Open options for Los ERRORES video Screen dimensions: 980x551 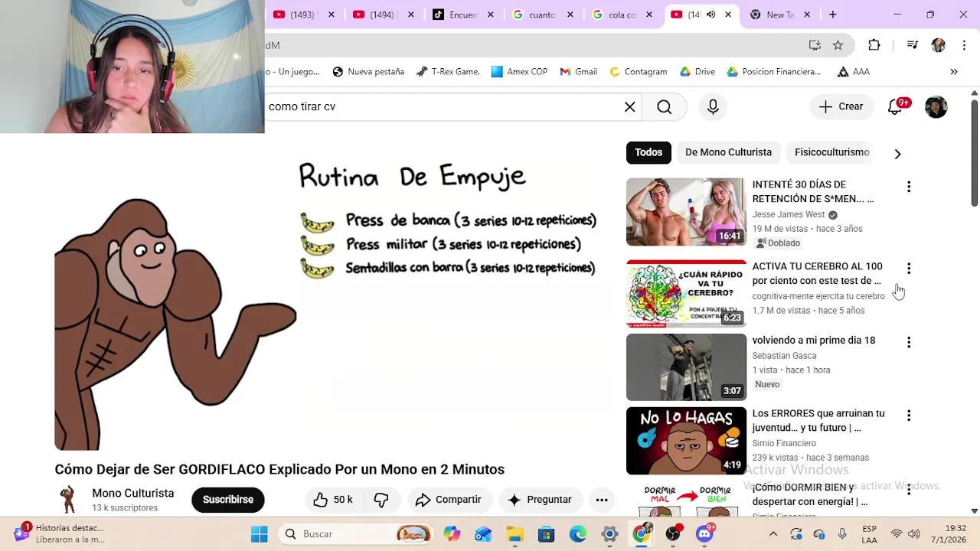909,416
